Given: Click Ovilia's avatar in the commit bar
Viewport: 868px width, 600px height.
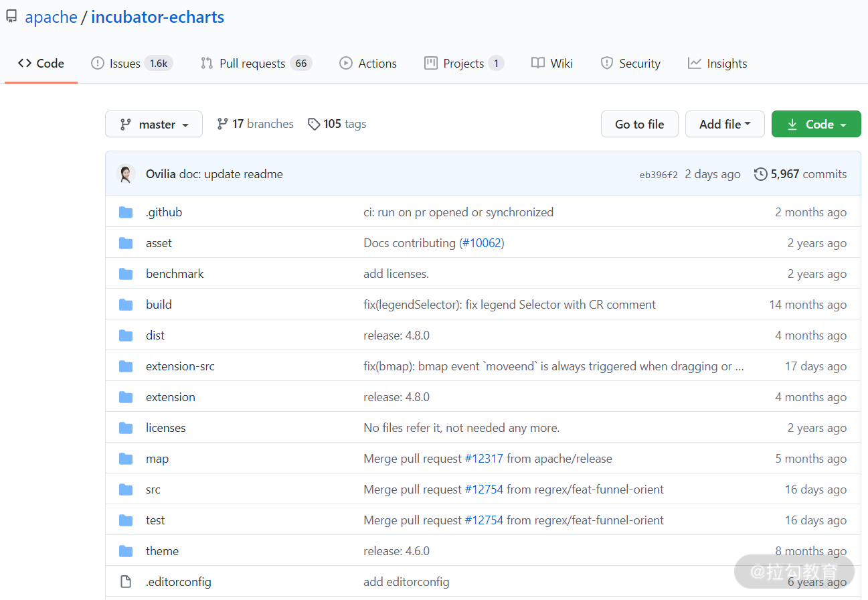Looking at the screenshot, I should [126, 174].
